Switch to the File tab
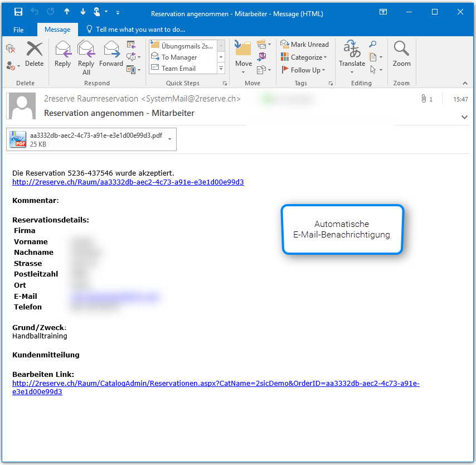The image size is (476, 465). coord(18,29)
